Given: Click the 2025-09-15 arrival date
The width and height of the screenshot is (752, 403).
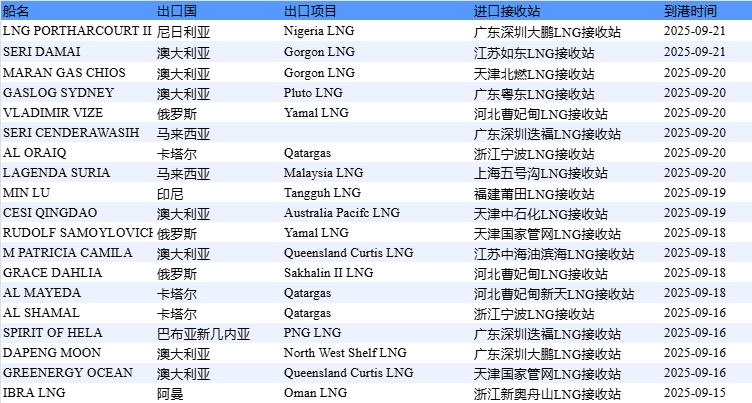Looking at the screenshot, I should pyautogui.click(x=695, y=393).
